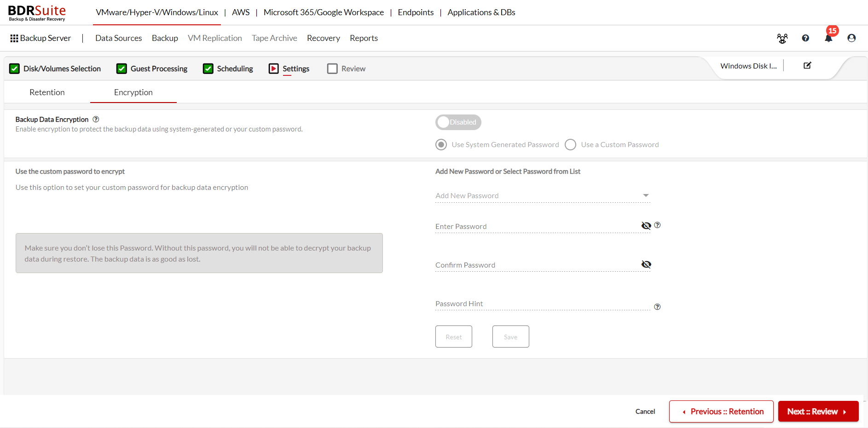Click the Enter Password help icon

657,225
